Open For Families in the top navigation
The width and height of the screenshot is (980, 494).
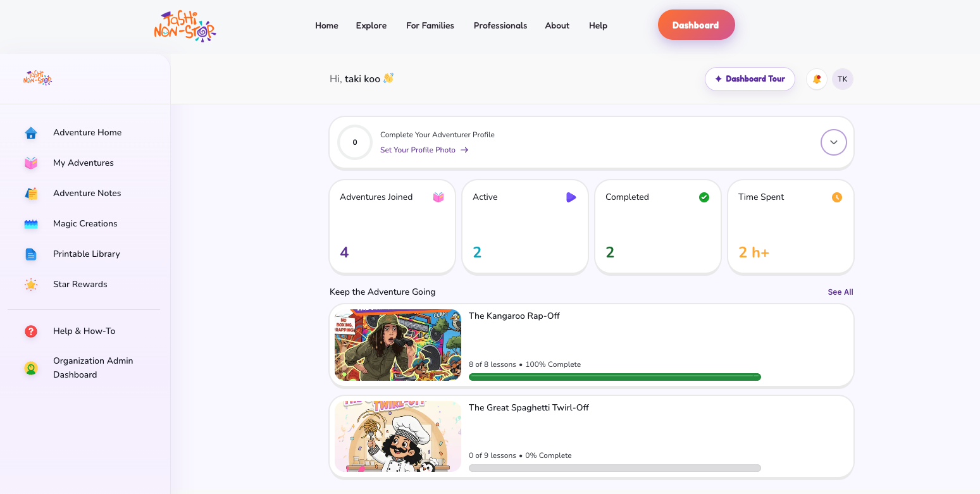pyautogui.click(x=430, y=26)
